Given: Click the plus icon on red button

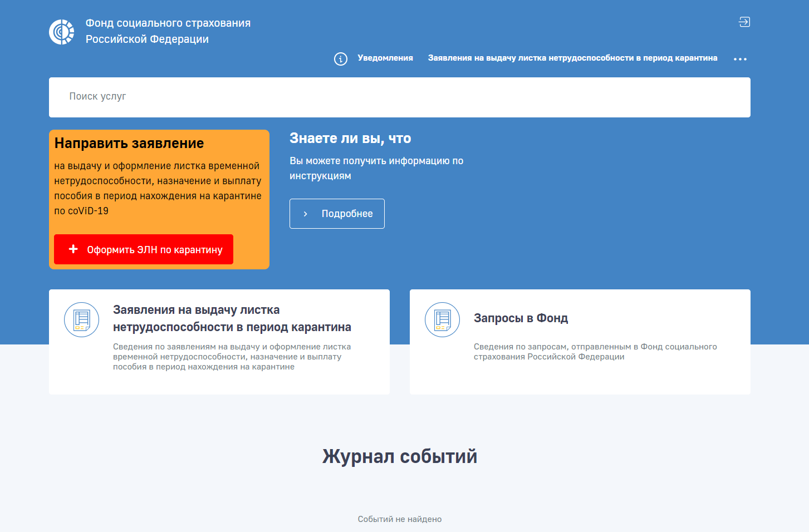Looking at the screenshot, I should point(73,249).
